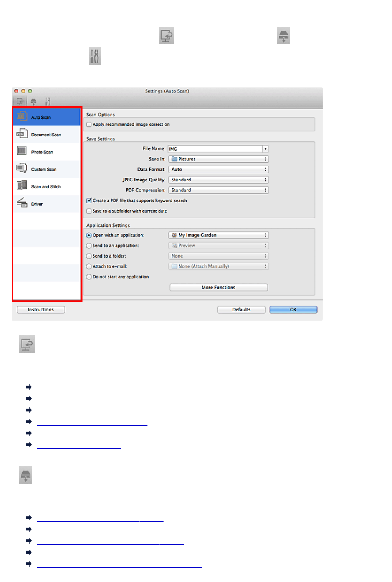The width and height of the screenshot is (392, 582).
Task: Select Do not start any application
Action: coord(89,277)
